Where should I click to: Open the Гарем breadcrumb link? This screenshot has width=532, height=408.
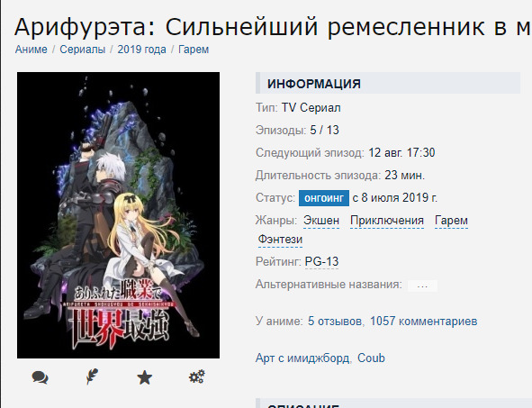(x=194, y=50)
